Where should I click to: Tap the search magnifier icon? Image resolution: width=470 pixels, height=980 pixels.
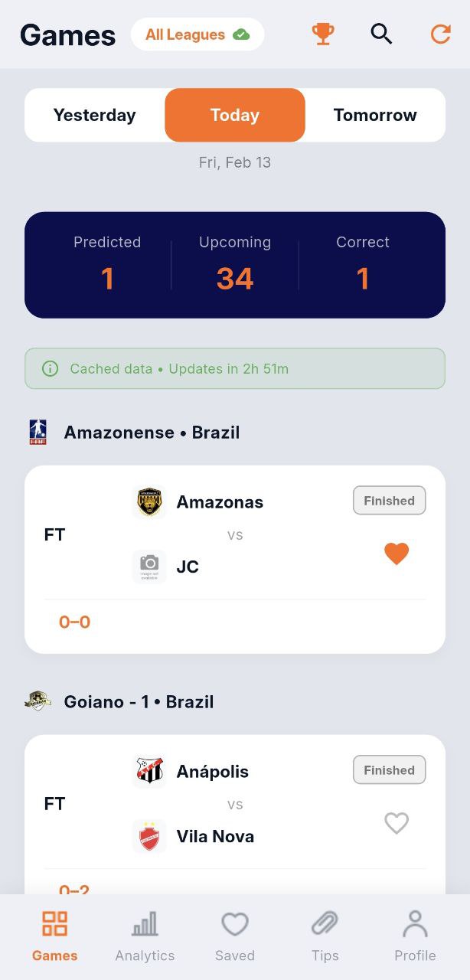pos(381,34)
